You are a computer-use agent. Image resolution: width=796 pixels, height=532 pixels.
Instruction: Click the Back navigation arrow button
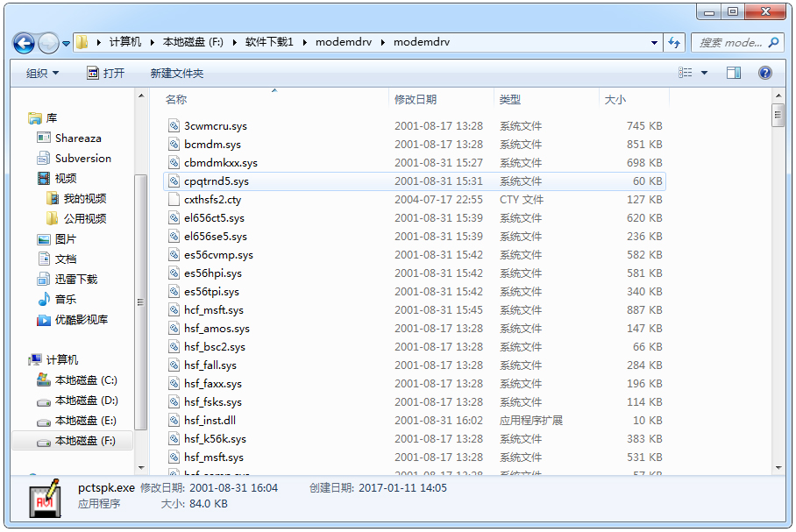25,42
